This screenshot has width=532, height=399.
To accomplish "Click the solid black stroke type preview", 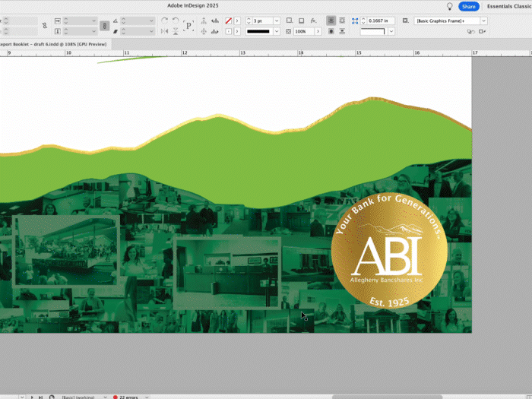I will [259, 32].
